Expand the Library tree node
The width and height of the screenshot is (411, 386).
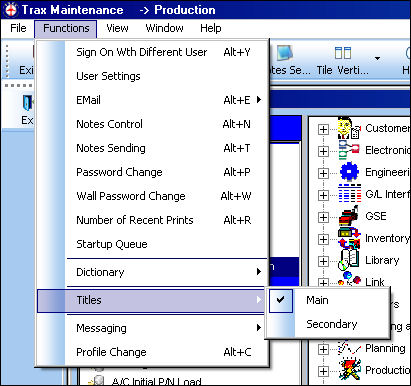coord(323,261)
